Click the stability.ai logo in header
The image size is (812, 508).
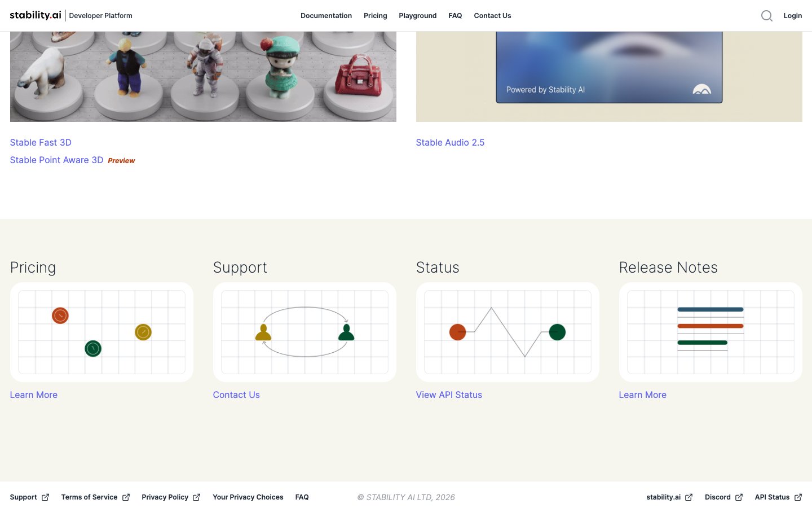pyautogui.click(x=36, y=15)
